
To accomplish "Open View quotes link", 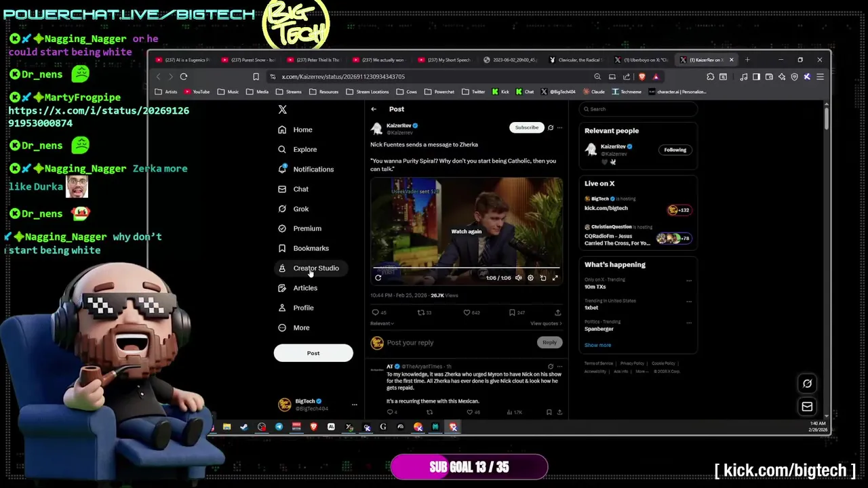I will tap(546, 323).
